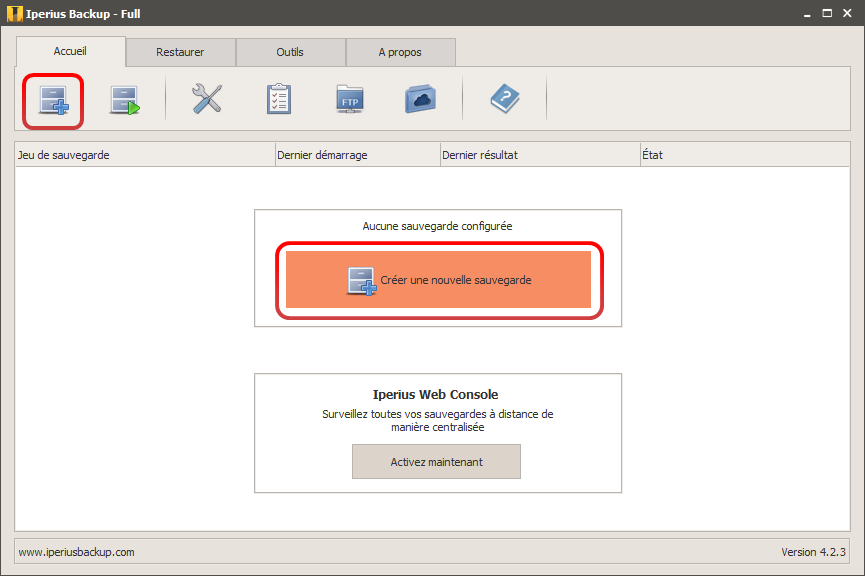
Task: Sort by Dernier résultat column
Action: click(540, 155)
